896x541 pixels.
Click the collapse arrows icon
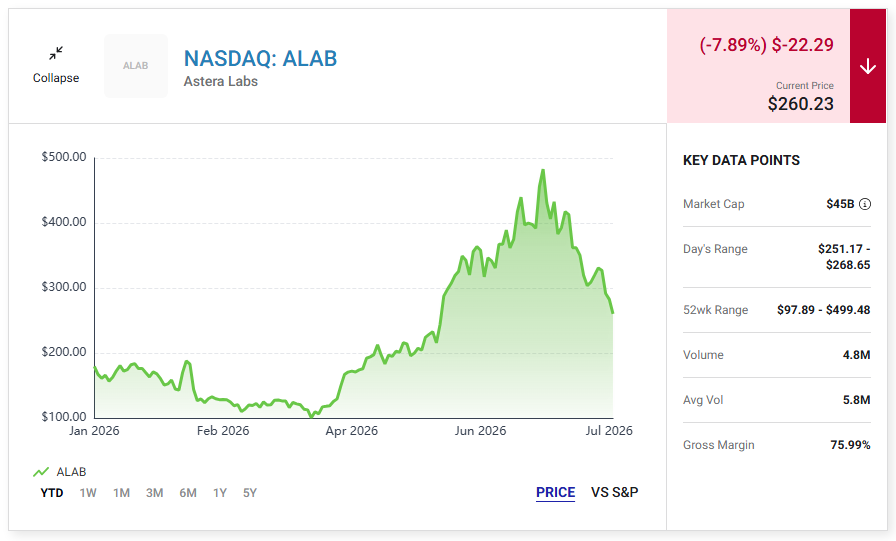56,53
